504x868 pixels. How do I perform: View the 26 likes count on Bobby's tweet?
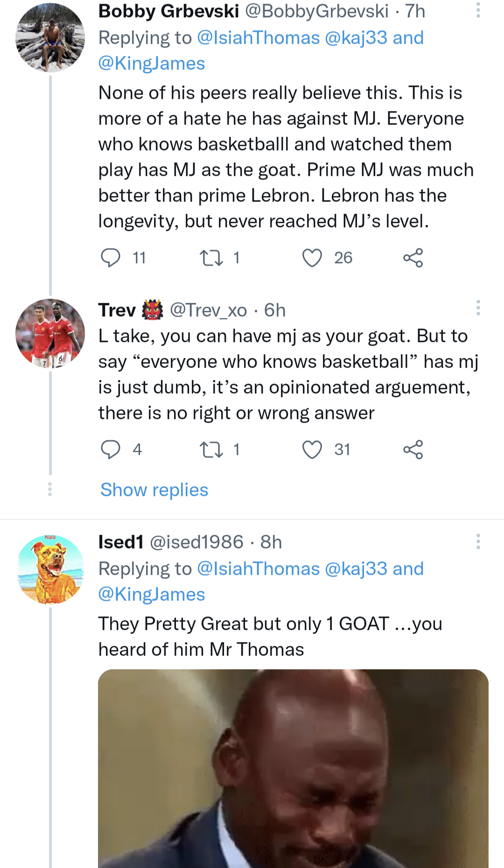(x=343, y=258)
